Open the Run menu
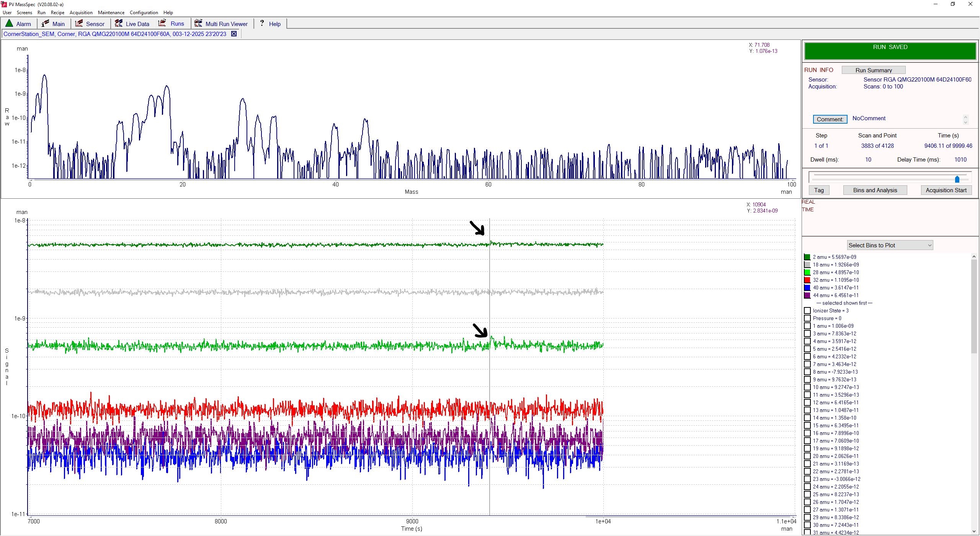The image size is (980, 536). (x=41, y=12)
